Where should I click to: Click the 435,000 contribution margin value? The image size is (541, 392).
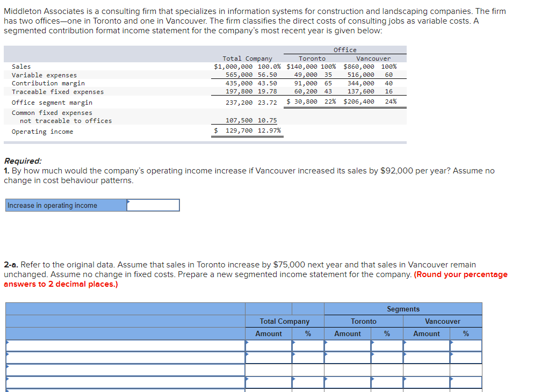pyautogui.click(x=239, y=83)
